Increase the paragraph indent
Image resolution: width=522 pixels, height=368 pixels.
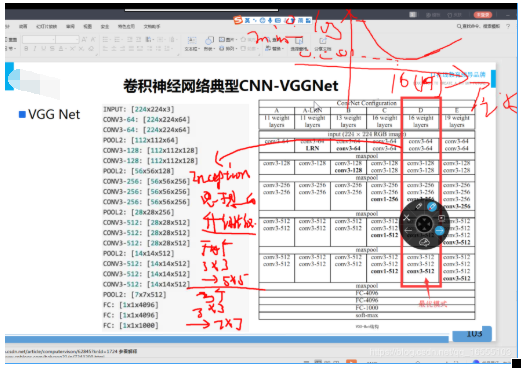138,40
